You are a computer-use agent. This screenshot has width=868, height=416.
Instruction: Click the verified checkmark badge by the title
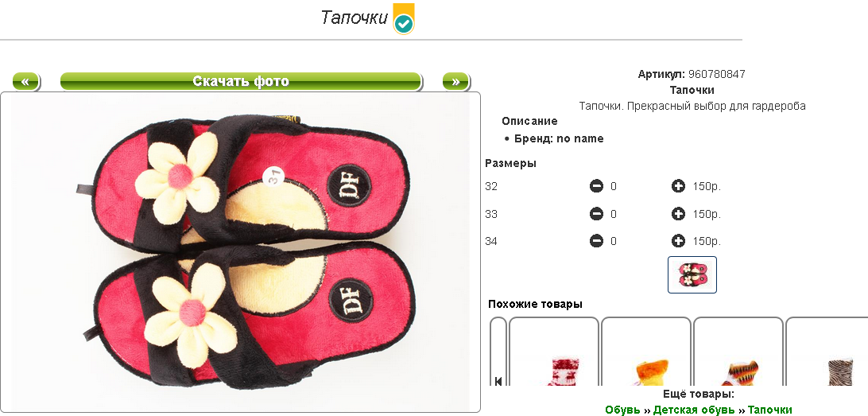click(404, 19)
